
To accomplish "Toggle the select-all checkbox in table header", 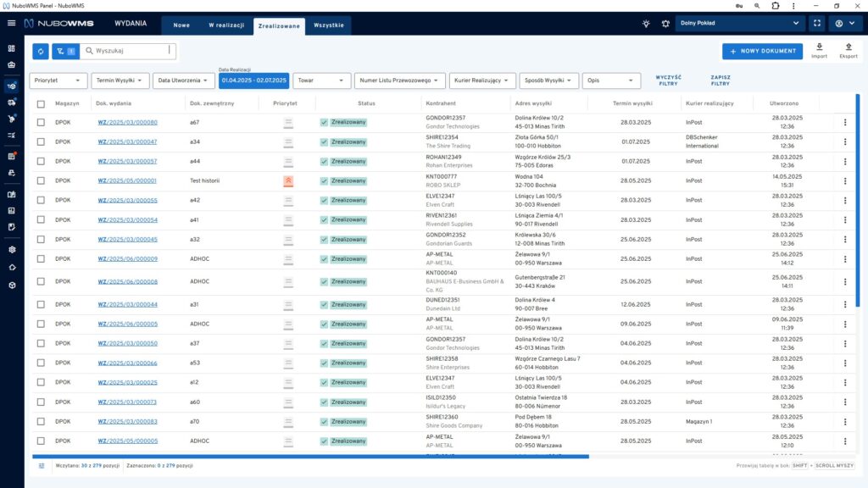I will (41, 103).
